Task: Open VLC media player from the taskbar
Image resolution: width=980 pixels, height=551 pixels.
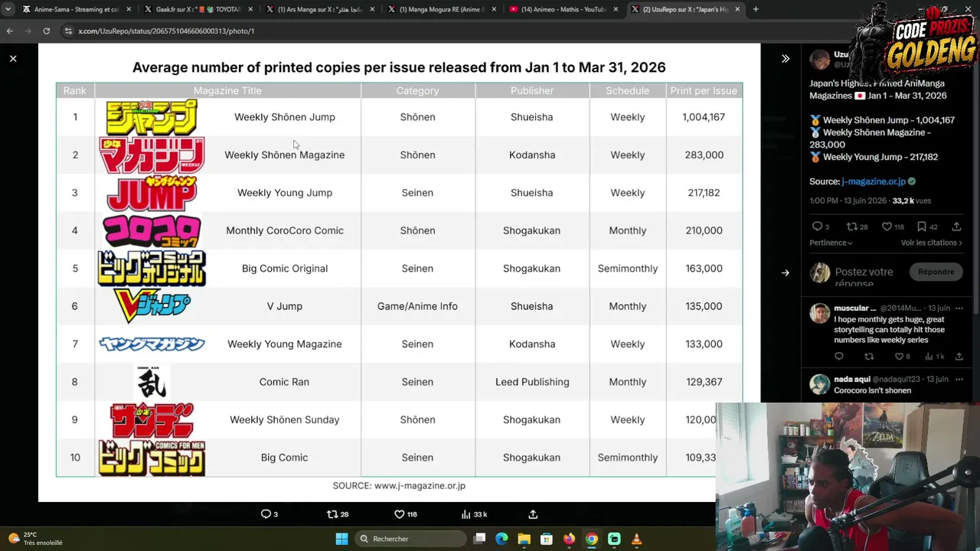Action: (636, 539)
